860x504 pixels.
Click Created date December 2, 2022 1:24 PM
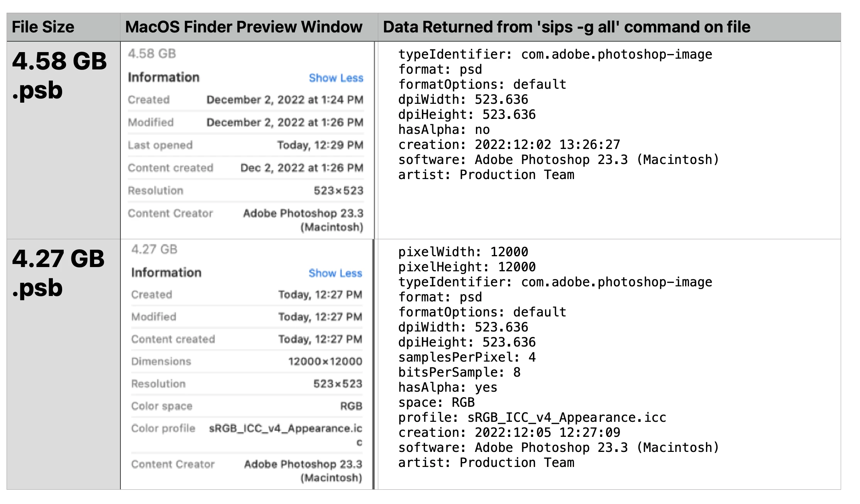(x=284, y=100)
